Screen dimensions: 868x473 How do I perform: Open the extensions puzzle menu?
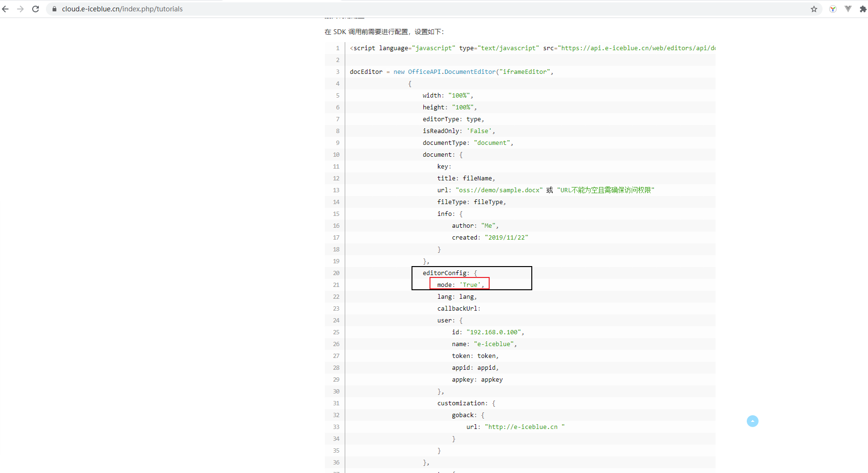tap(863, 9)
